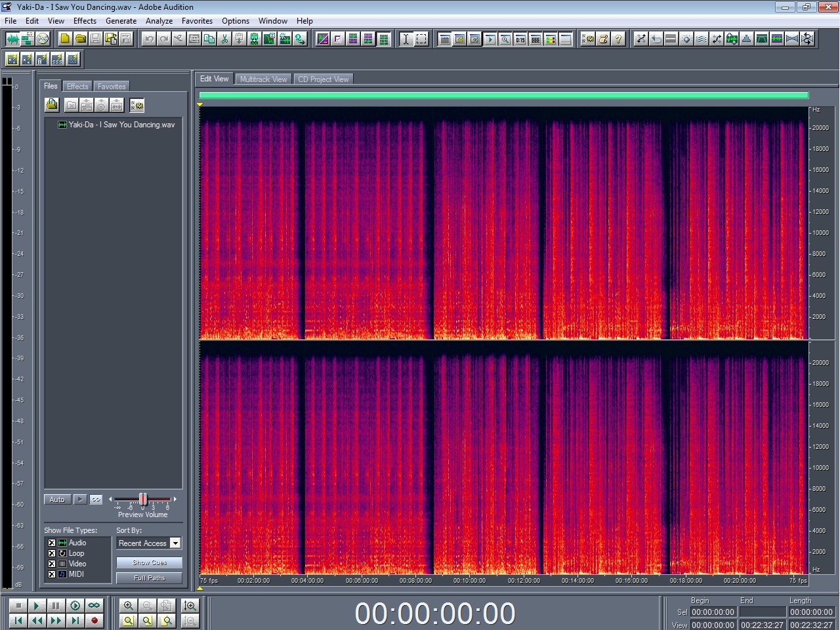Disable the MIDI file type checkbox
This screenshot has height=630, width=840.
click(x=52, y=574)
